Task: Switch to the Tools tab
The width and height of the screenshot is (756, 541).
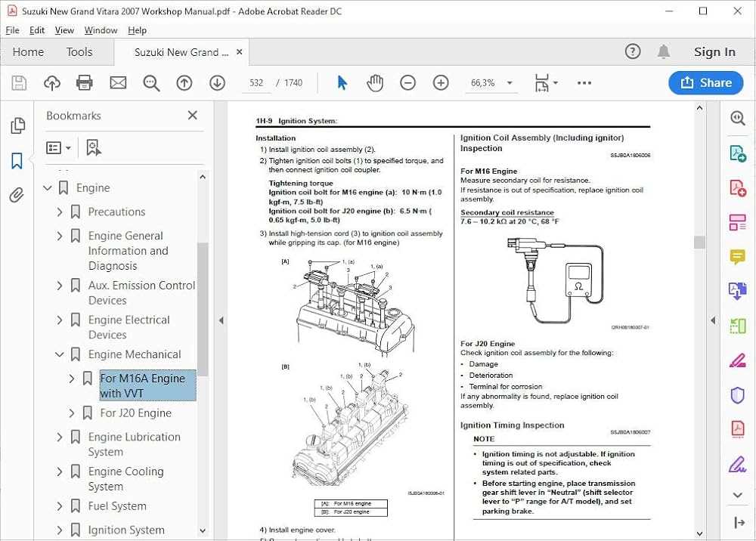Action: [x=79, y=51]
